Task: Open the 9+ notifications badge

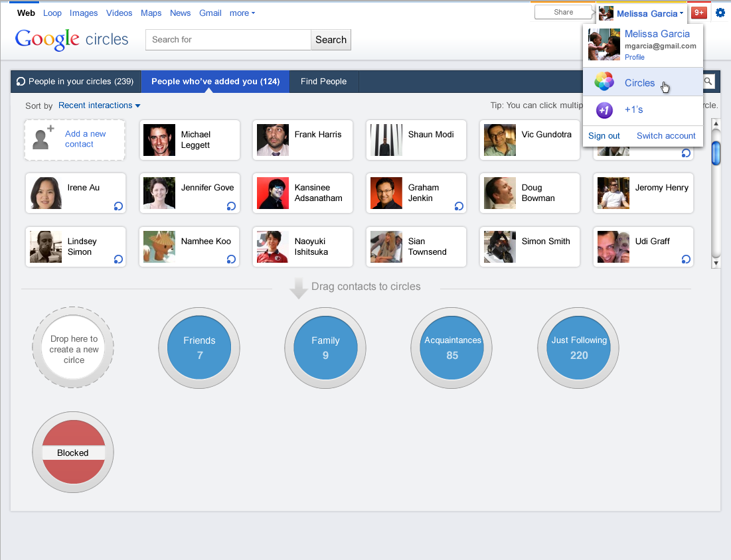Action: pyautogui.click(x=699, y=13)
